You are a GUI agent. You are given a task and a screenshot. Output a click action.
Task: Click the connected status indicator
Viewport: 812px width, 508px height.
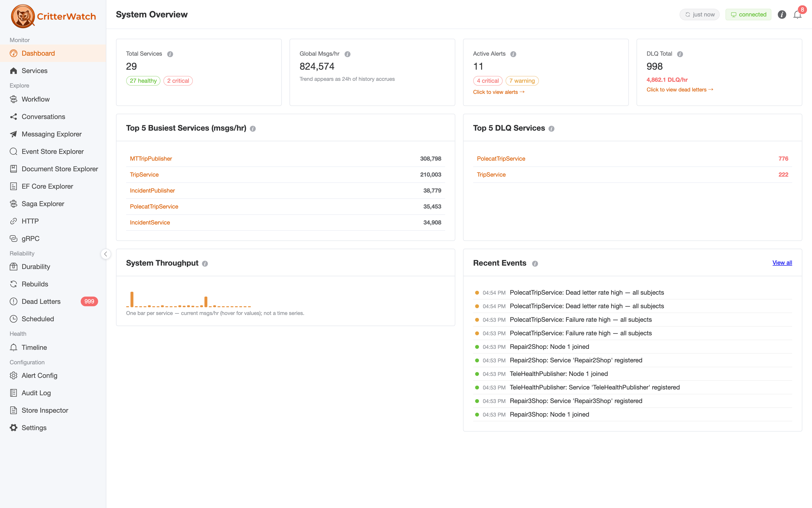(x=748, y=15)
